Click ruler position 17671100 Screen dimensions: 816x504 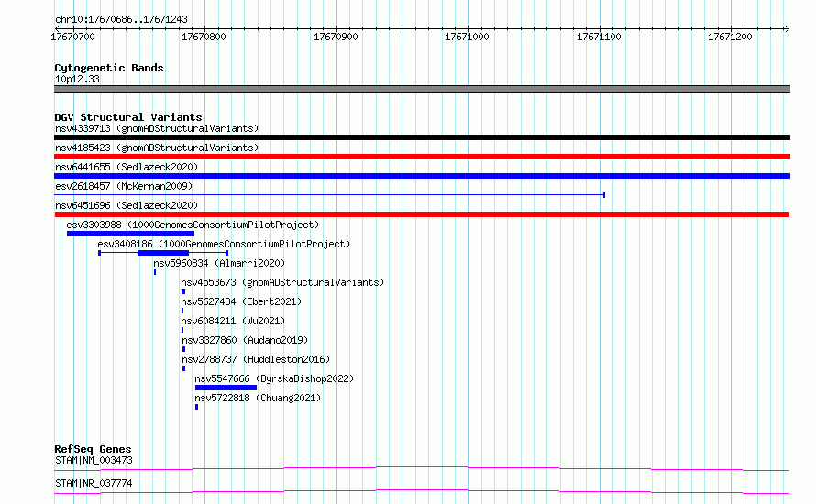tap(599, 37)
